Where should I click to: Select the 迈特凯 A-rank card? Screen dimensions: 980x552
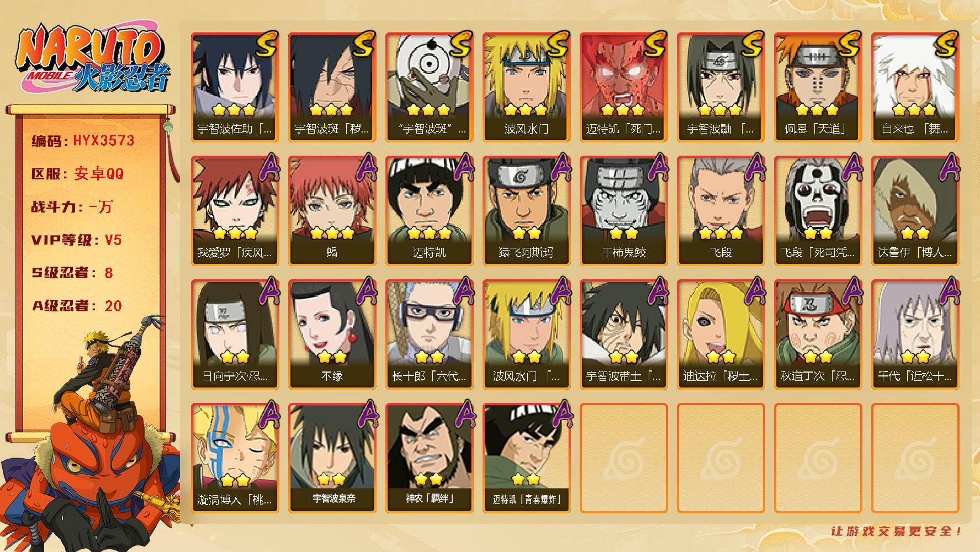(429, 211)
